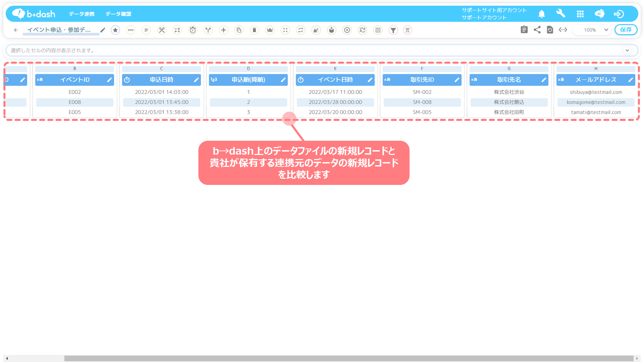The image size is (644, 362).
Task: Click the expand width arrows icon
Action: (563, 30)
